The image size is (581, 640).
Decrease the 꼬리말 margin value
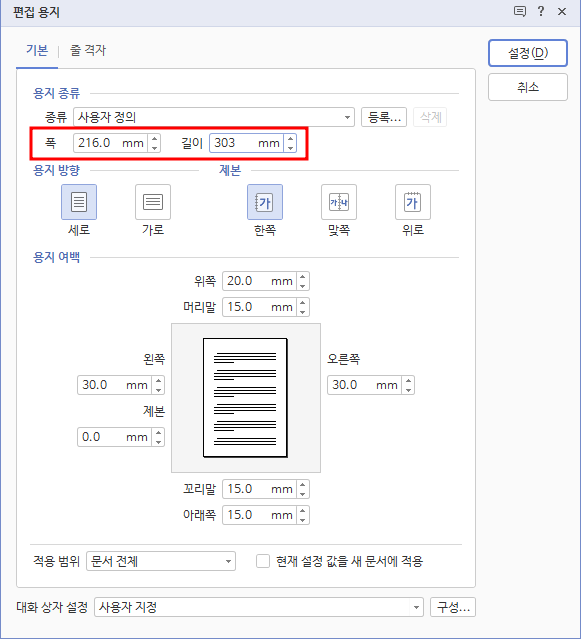click(x=303, y=494)
